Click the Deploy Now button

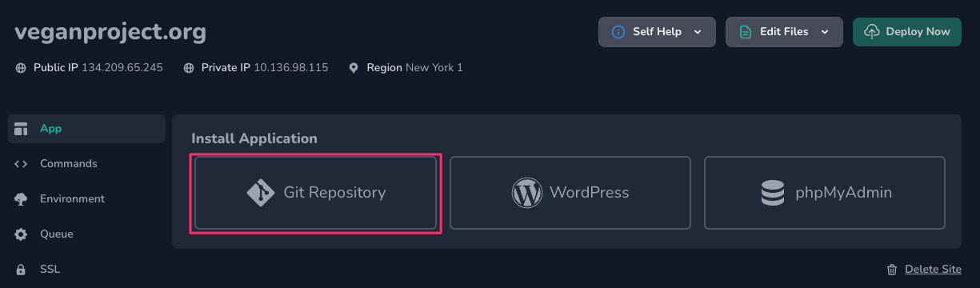[907, 32]
